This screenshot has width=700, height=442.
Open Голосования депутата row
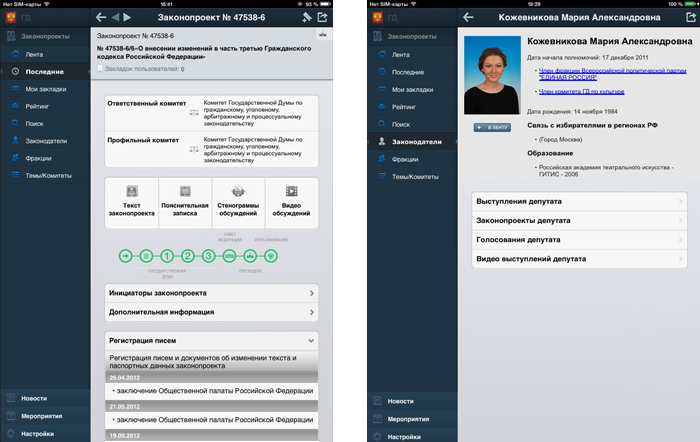tap(578, 240)
